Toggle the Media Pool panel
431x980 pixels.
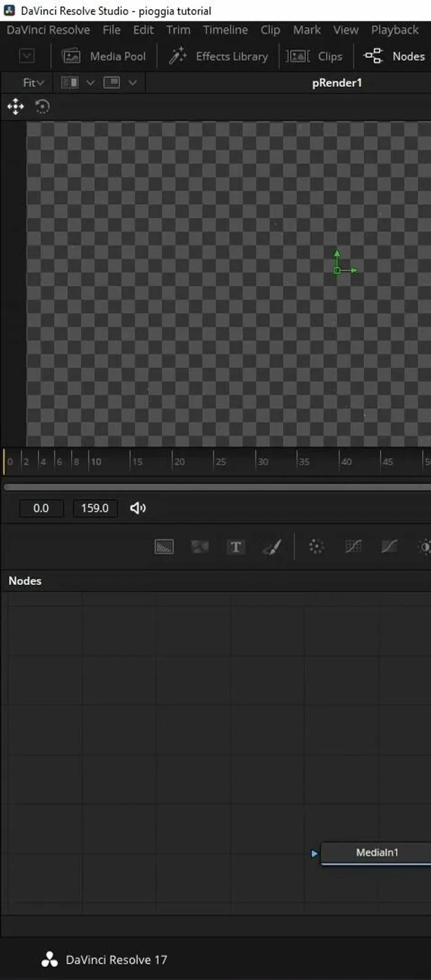[104, 56]
